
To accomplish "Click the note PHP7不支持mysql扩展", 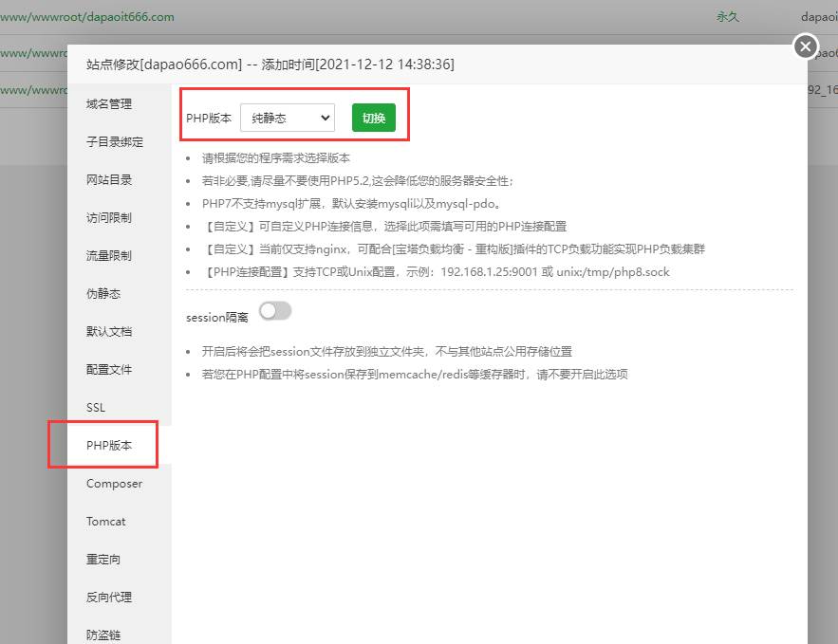I will pos(351,204).
